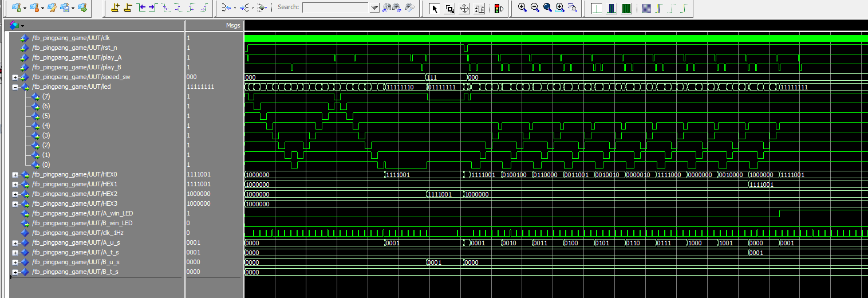Screen dimensions: 868x298
Task: Activate Select Mode arrow pointer
Action: point(435,8)
